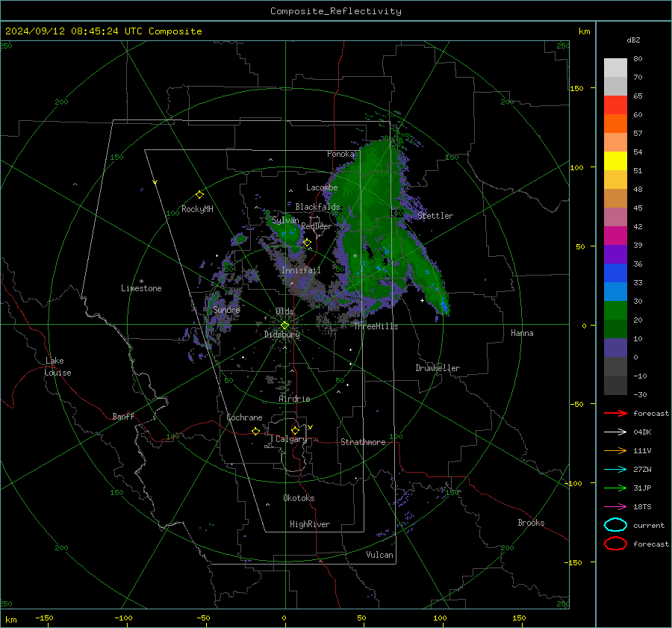Click the yellow diamond radar site above Didsbury
This screenshot has height=628, width=672.
click(284, 326)
